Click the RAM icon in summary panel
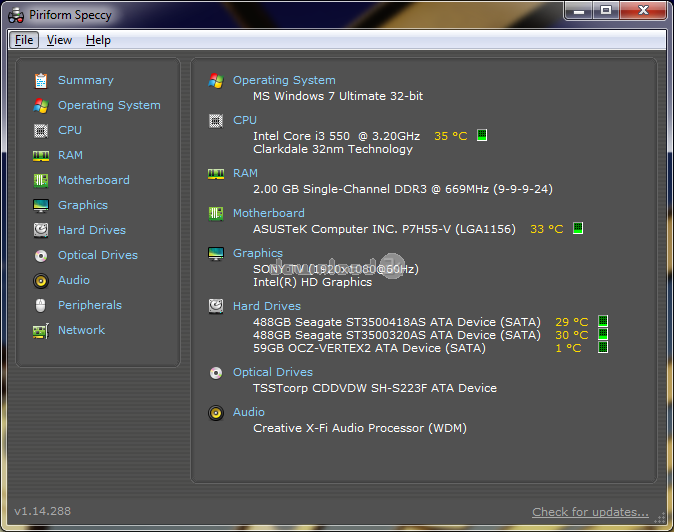Viewport: 674px width, 532px height. coord(216,174)
